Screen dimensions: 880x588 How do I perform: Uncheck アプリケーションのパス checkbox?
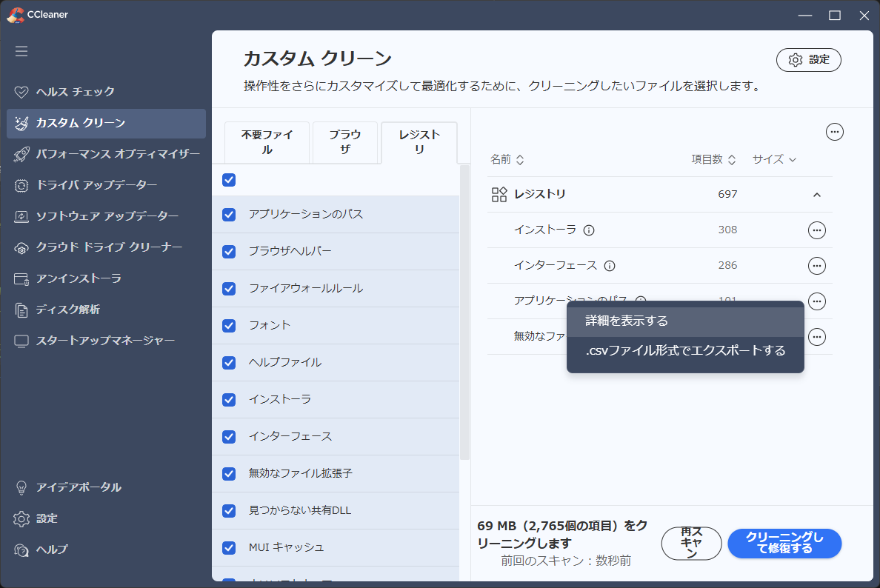[x=229, y=215]
